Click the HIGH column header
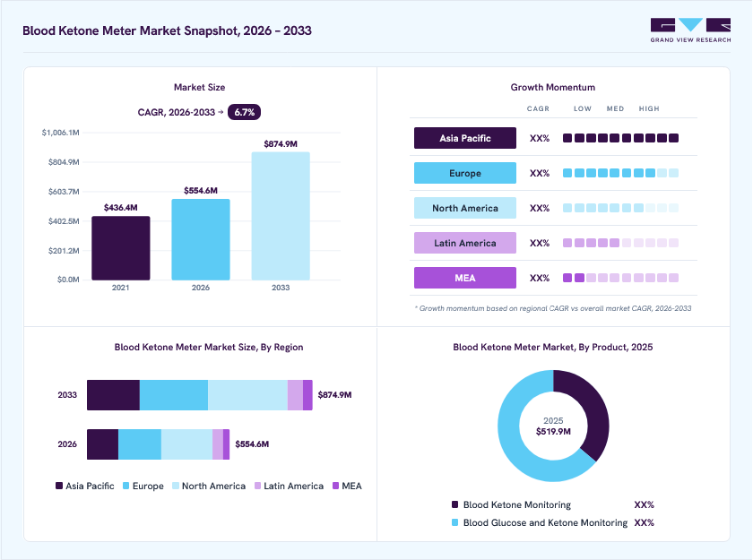753x560 pixels. click(x=649, y=109)
